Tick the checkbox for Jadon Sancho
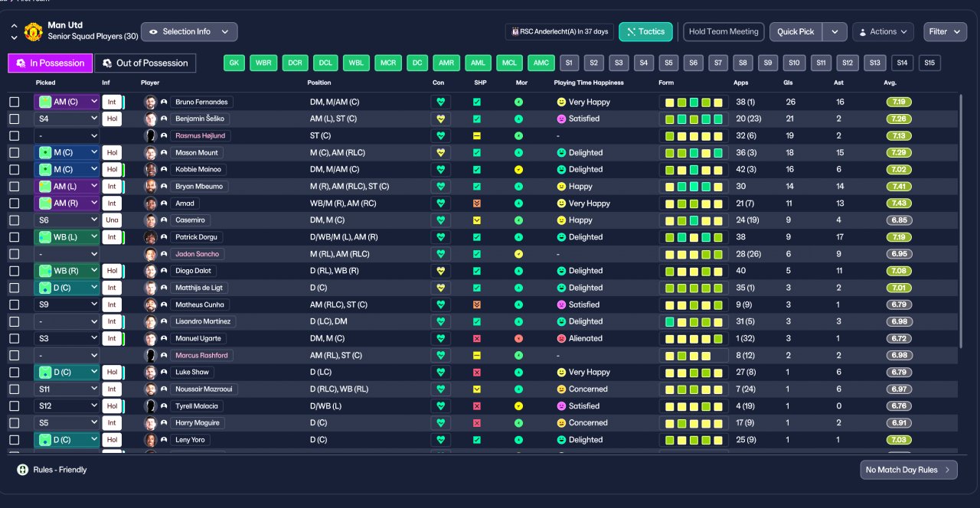 point(15,254)
